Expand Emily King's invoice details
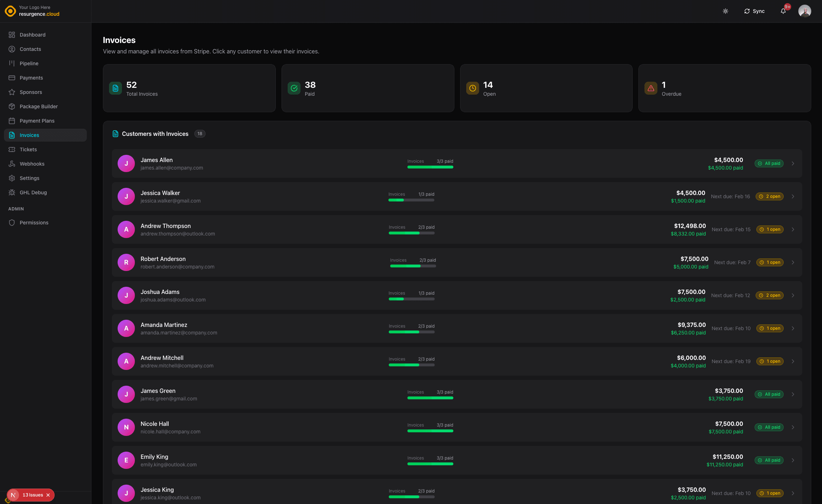 point(793,460)
